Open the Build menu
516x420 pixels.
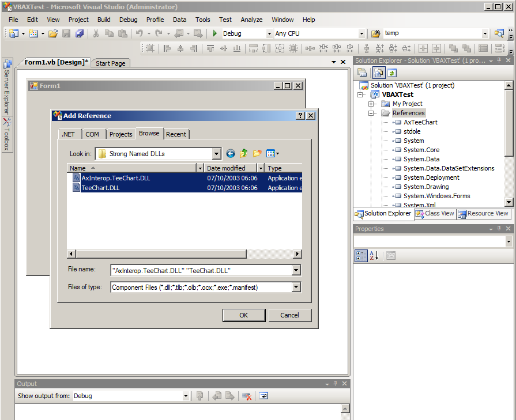(x=104, y=20)
